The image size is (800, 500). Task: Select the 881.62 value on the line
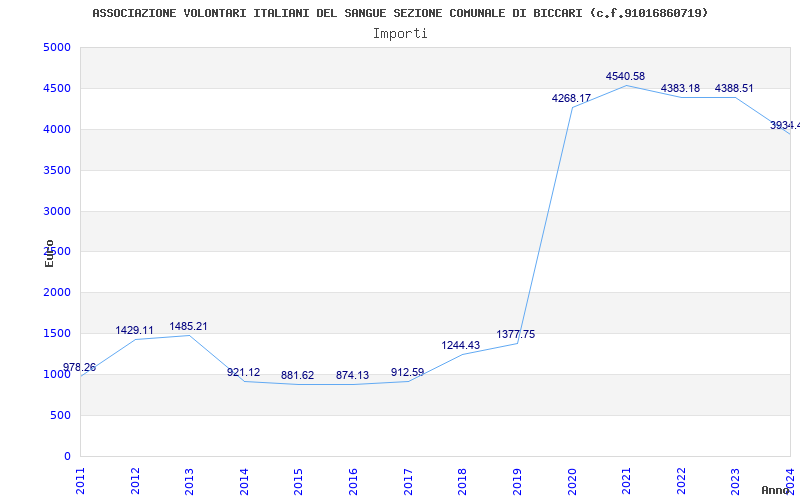coord(297,376)
